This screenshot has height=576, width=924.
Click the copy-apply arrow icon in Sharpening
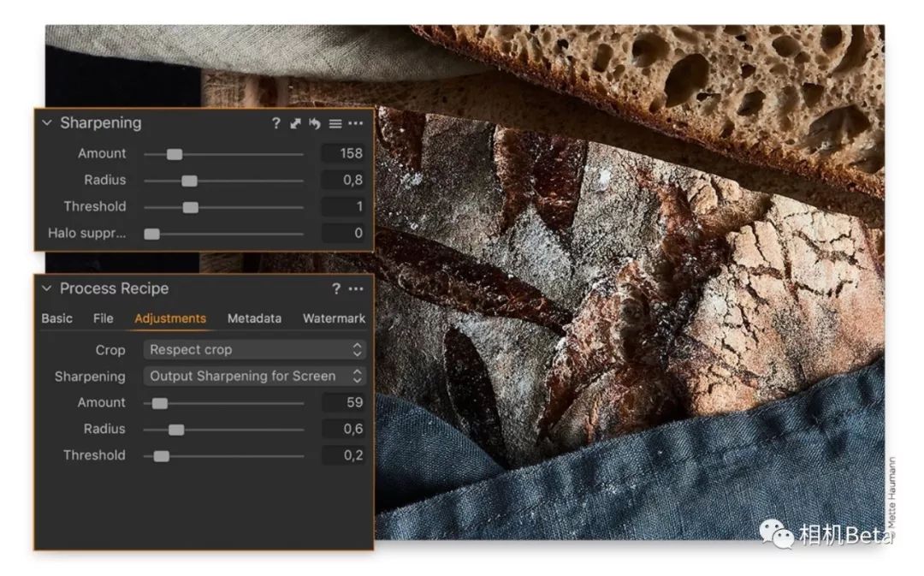295,123
